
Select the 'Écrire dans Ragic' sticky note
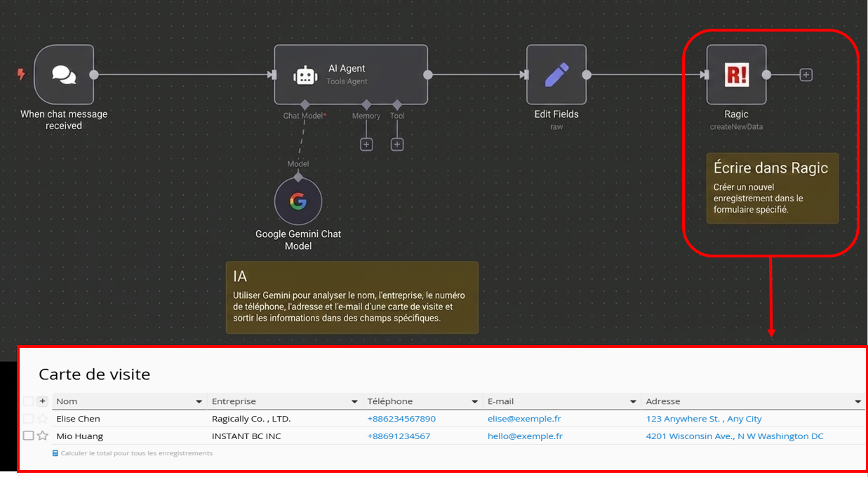[772, 188]
